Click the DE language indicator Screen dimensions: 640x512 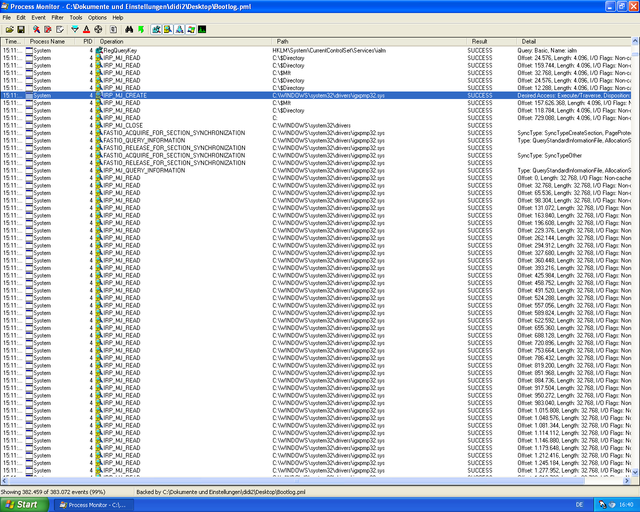point(579,505)
